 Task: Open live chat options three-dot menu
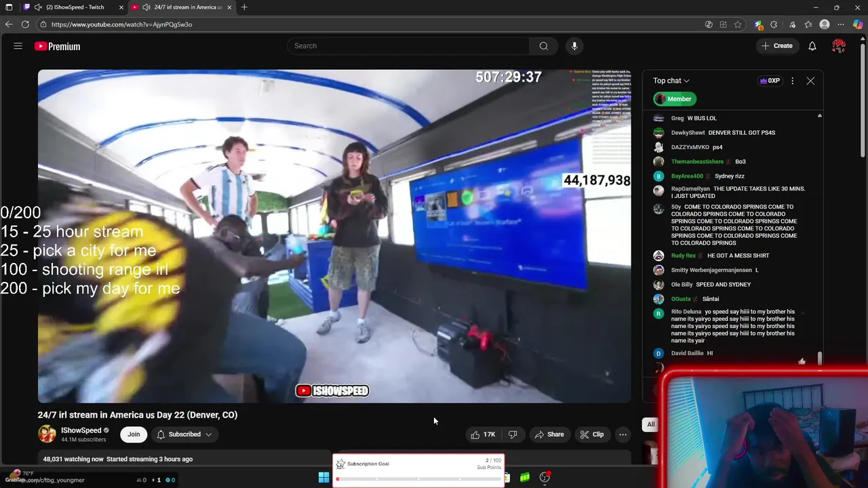tap(792, 81)
